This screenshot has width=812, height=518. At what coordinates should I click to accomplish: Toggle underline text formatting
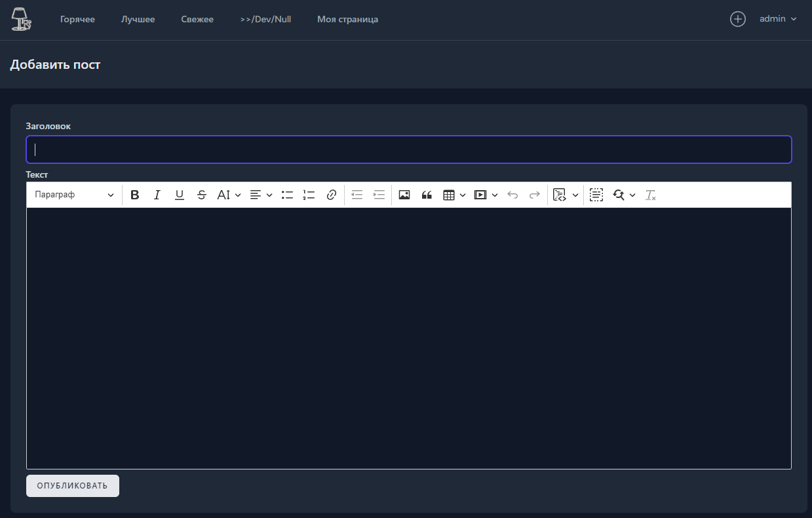(x=180, y=195)
